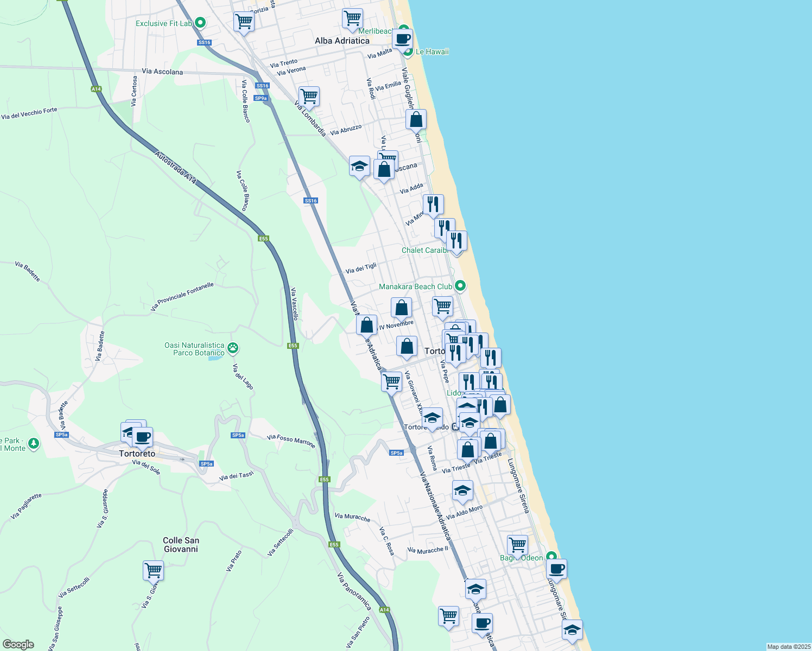812x651 pixels.
Task: Click the Google logo
Action: point(18,644)
